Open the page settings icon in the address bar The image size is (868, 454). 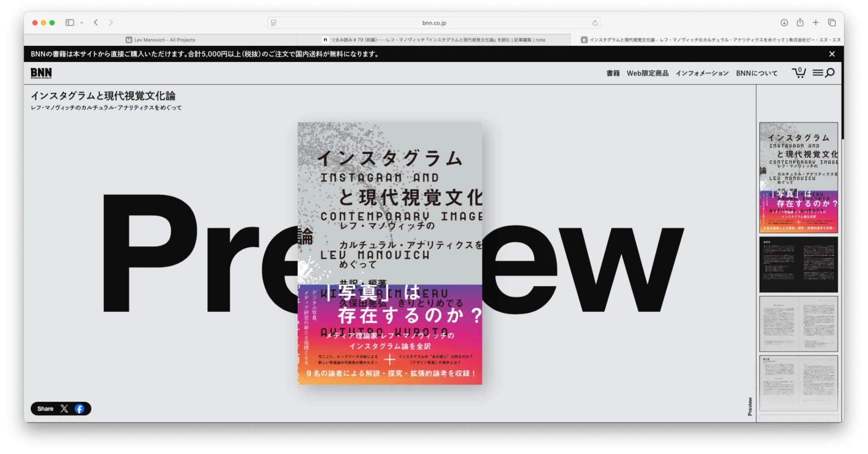coord(274,23)
